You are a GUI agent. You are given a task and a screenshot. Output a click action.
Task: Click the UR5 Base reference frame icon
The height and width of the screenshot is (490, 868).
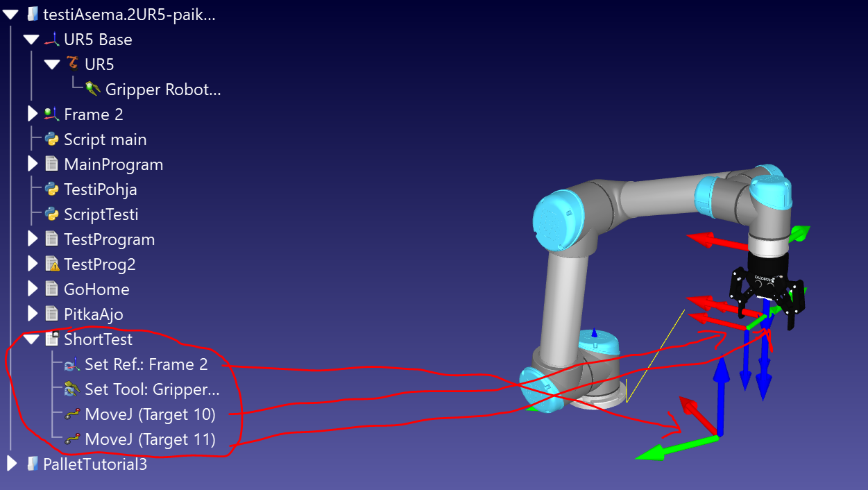[x=52, y=40]
